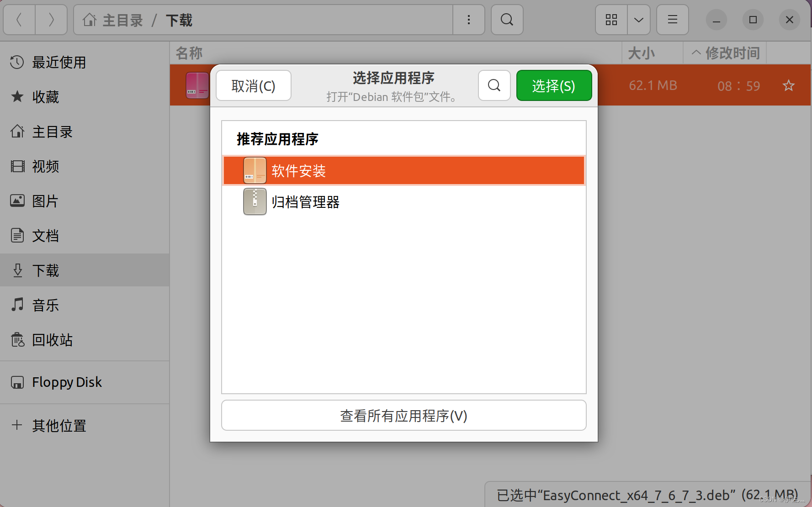Click the document icon beside 文档
The width and height of the screenshot is (812, 507).
(17, 236)
